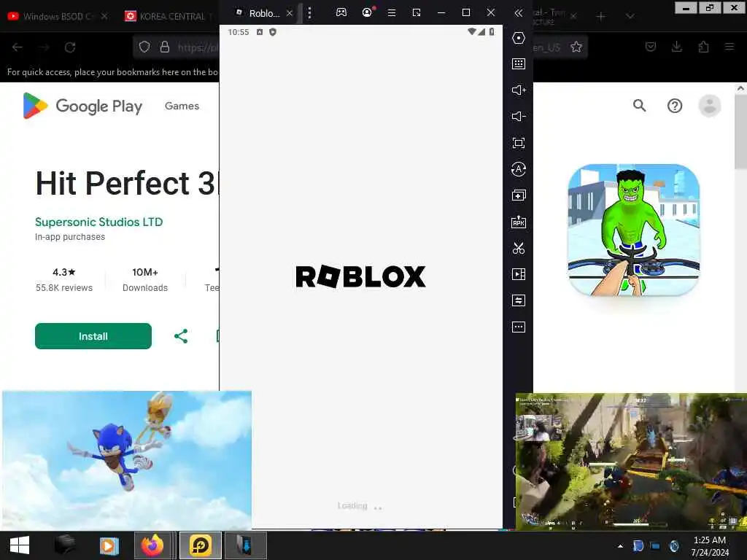Click the Google Play logo
The width and height of the screenshot is (747, 560).
click(82, 106)
